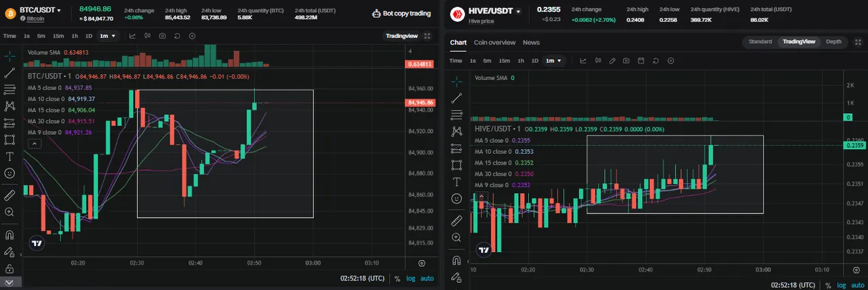The image size is (868, 290).
Task: Open BTC chart axis settings gear
Action: coord(422,262)
